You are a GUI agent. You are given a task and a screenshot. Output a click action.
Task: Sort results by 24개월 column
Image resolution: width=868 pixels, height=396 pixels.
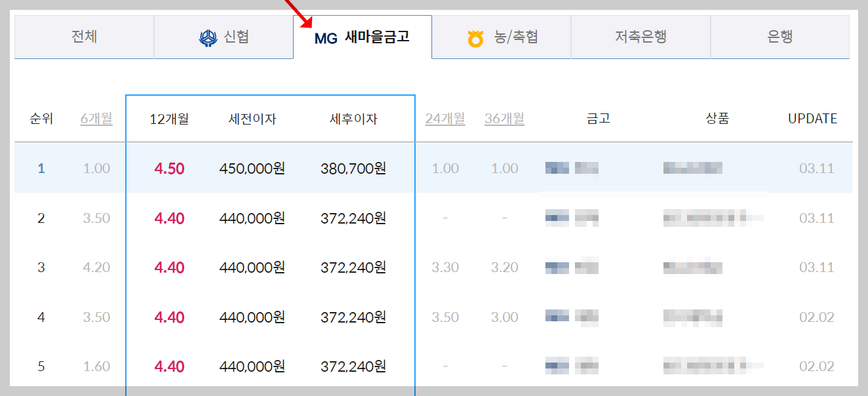point(444,119)
